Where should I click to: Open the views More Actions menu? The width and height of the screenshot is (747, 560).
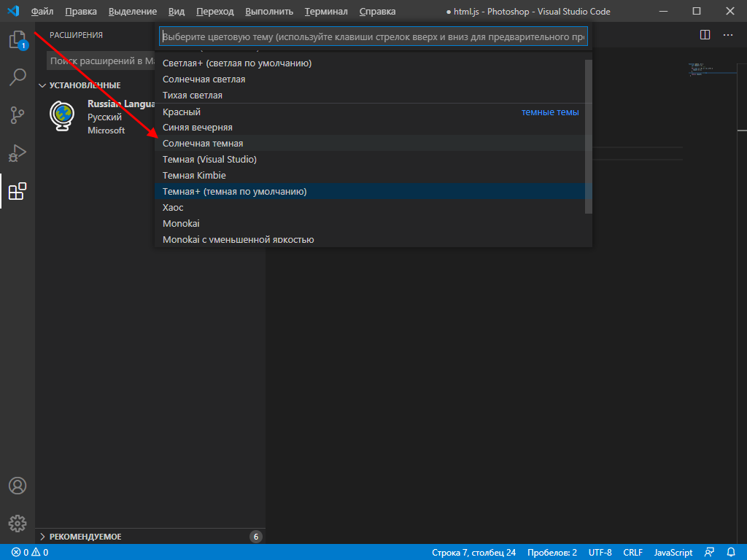727,34
